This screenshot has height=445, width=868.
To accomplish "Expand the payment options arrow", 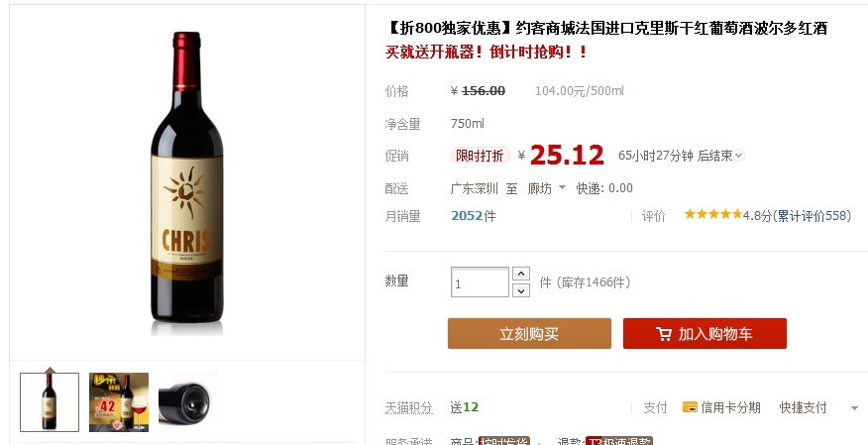I will (855, 408).
